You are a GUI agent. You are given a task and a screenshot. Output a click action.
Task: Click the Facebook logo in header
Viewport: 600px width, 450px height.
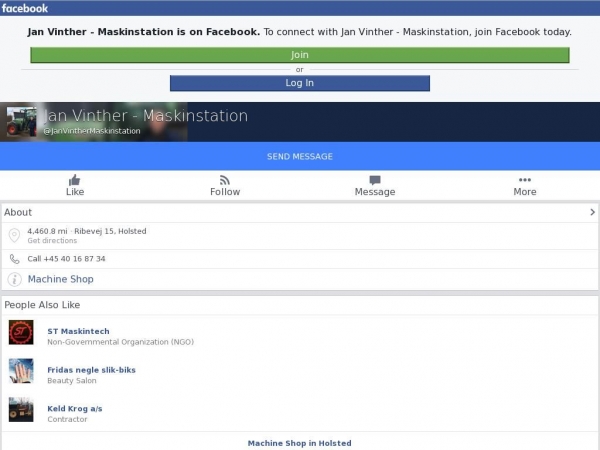click(x=25, y=8)
